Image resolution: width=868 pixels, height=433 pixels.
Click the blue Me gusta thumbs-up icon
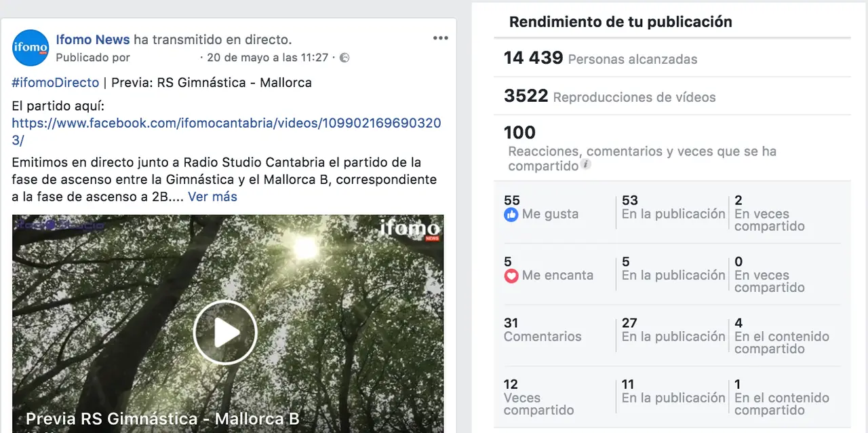point(511,214)
